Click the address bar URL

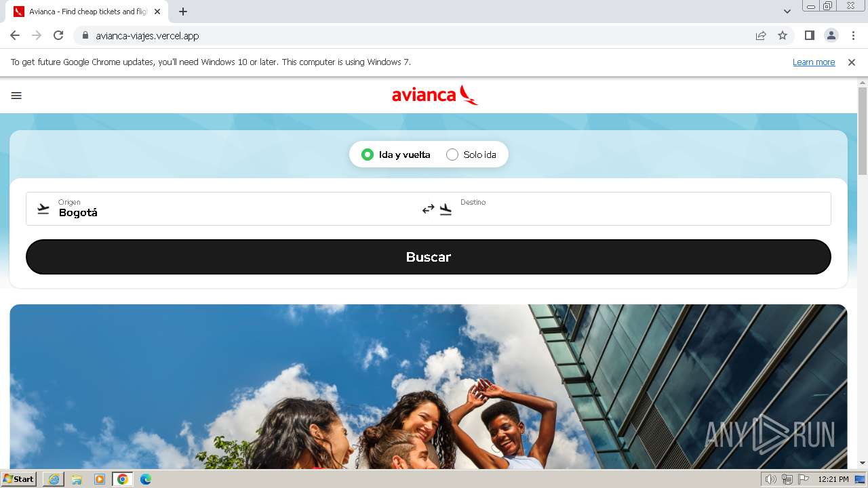coord(147,36)
